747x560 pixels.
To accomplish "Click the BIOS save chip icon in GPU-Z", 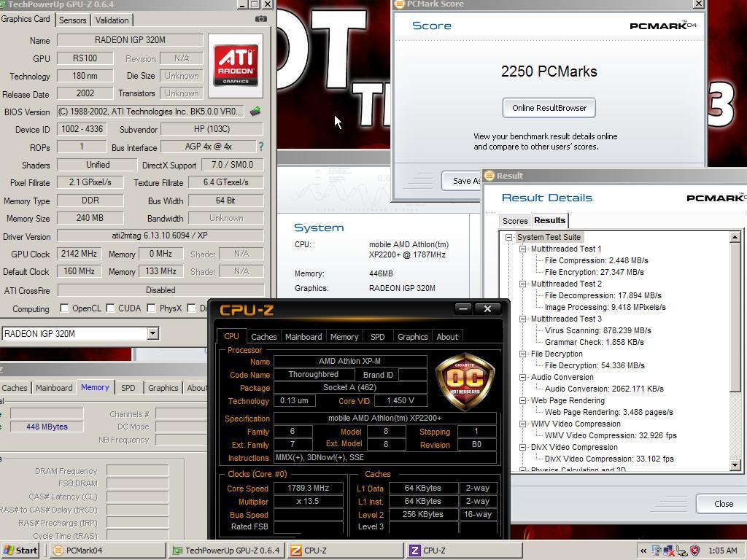I will point(255,112).
